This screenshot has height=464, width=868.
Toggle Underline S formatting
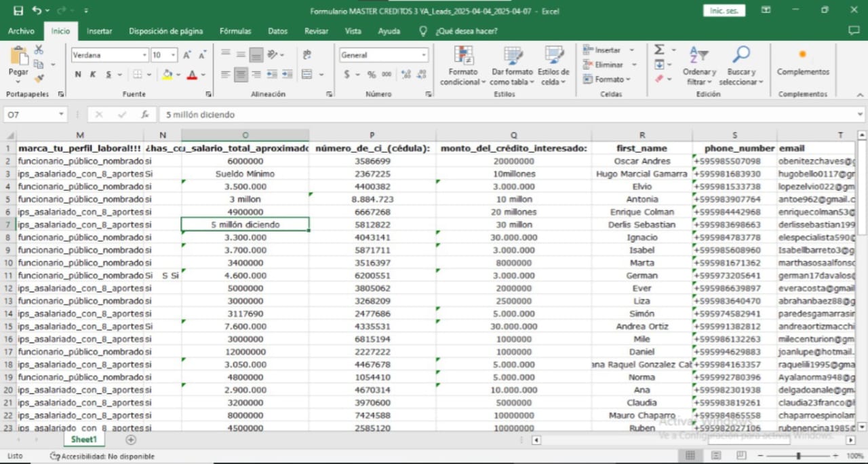click(x=108, y=75)
